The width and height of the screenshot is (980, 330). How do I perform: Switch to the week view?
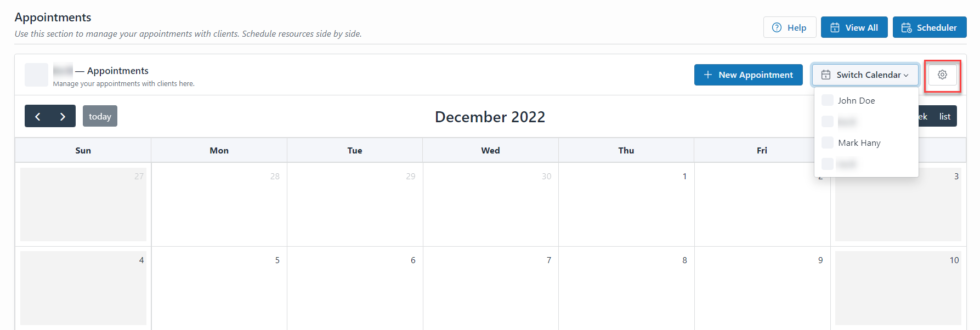click(920, 116)
